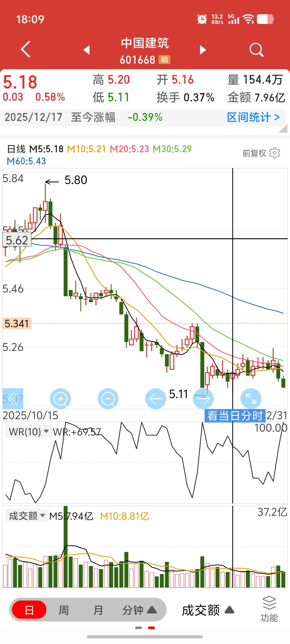This screenshot has height=644, width=290.
Task: Tap volume 量 154.4万
Action: tap(255, 80)
